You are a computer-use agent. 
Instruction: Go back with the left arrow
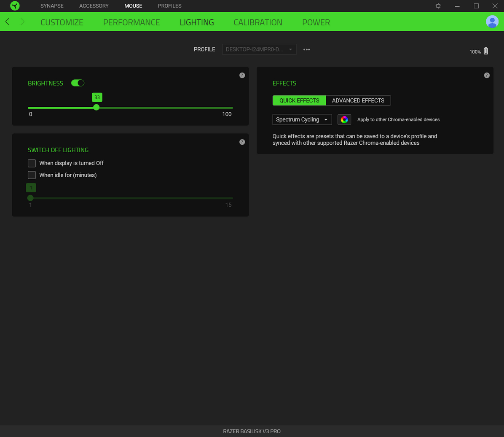[x=8, y=22]
